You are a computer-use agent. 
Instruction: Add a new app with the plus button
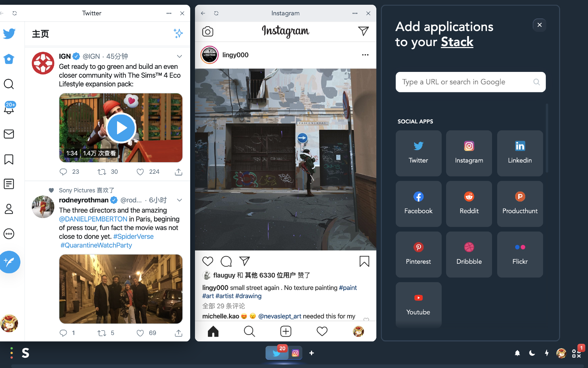click(311, 353)
